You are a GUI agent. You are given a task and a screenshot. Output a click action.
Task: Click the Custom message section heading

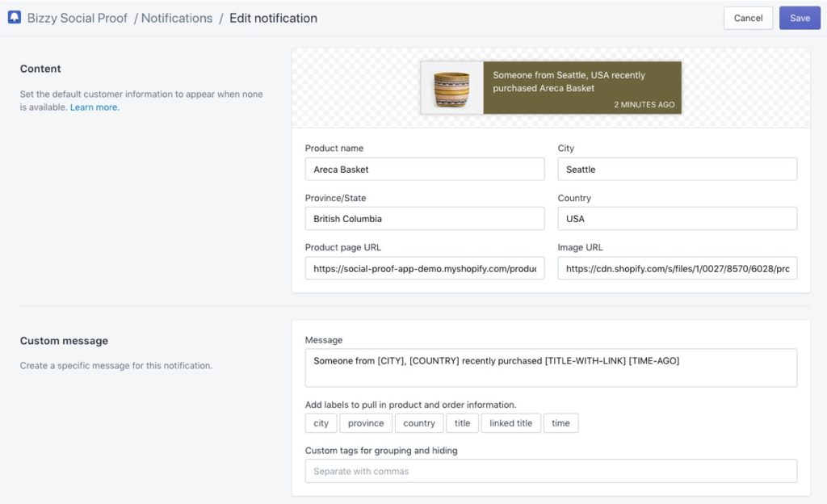pyautogui.click(x=64, y=341)
